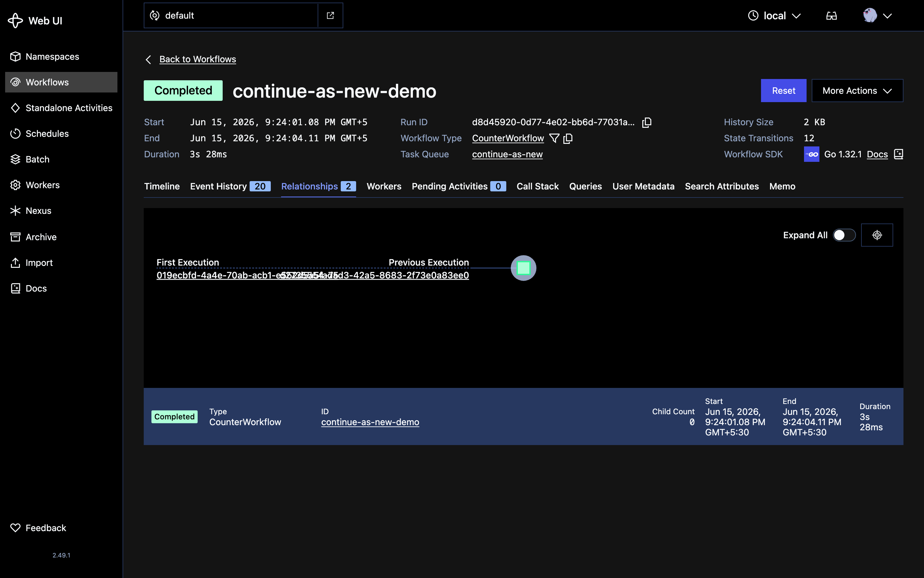
Task: Open the Nexus page
Action: (x=61, y=211)
